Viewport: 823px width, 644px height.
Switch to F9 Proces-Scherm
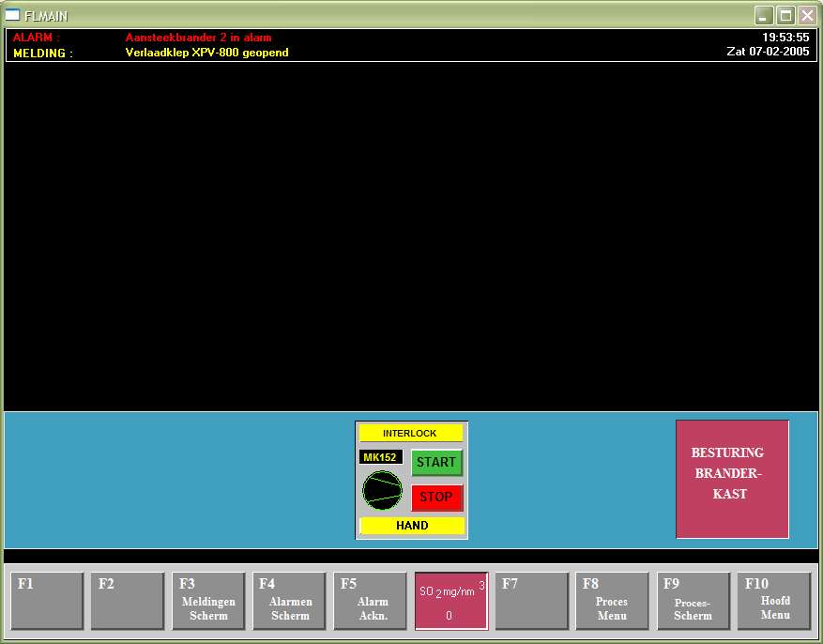[693, 601]
